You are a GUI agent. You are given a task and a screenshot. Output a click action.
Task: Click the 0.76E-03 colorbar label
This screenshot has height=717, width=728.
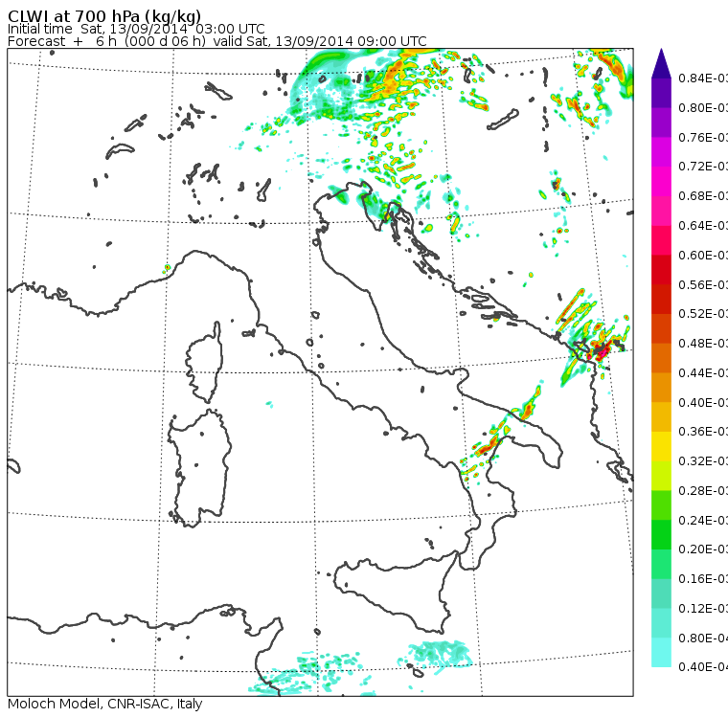703,137
